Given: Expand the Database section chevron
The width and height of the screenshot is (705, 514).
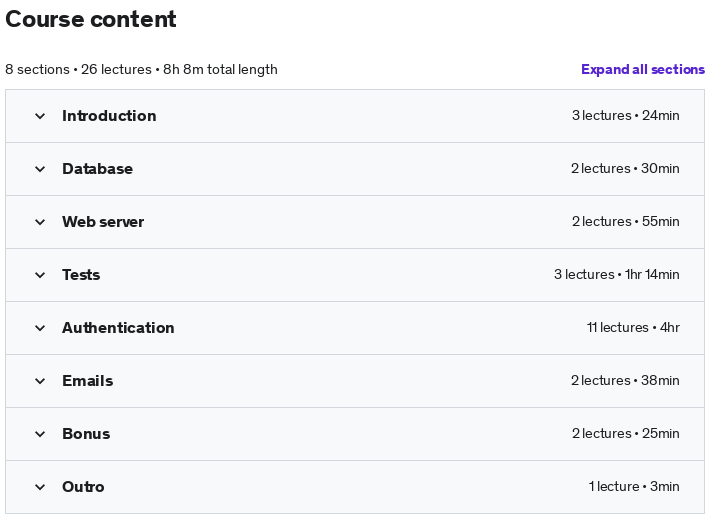Looking at the screenshot, I should tap(40, 169).
